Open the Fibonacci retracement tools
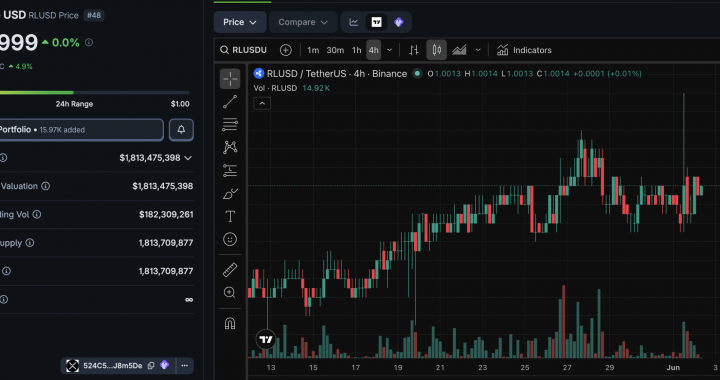 [230, 124]
